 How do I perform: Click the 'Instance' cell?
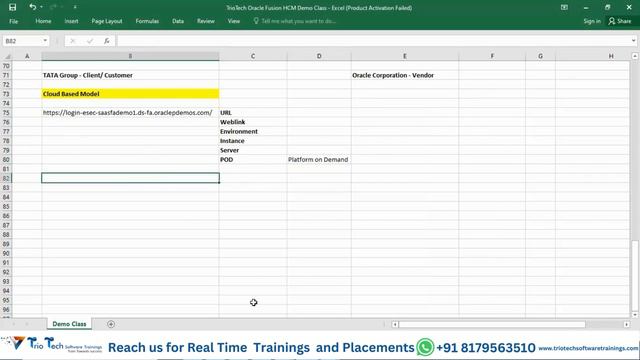[x=253, y=141]
